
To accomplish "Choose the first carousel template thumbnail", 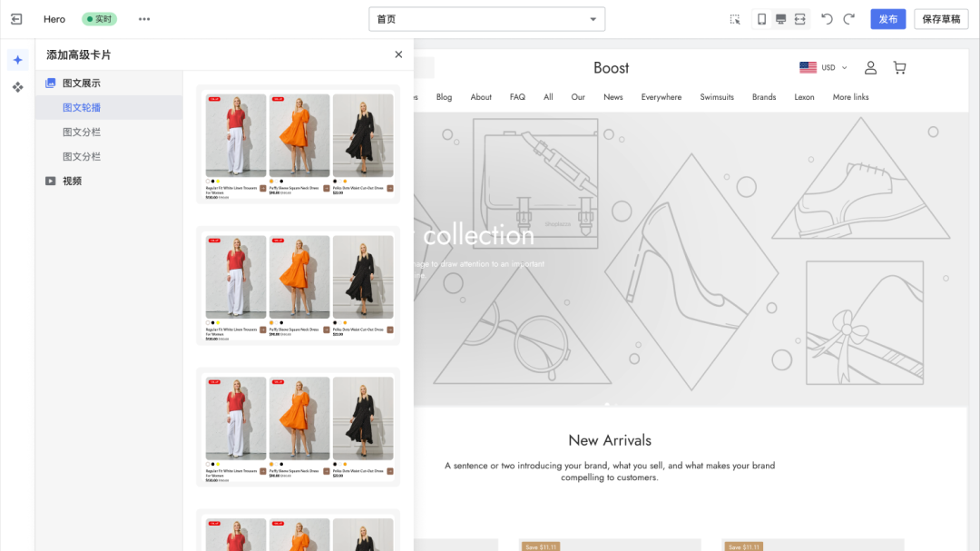I will tap(299, 144).
